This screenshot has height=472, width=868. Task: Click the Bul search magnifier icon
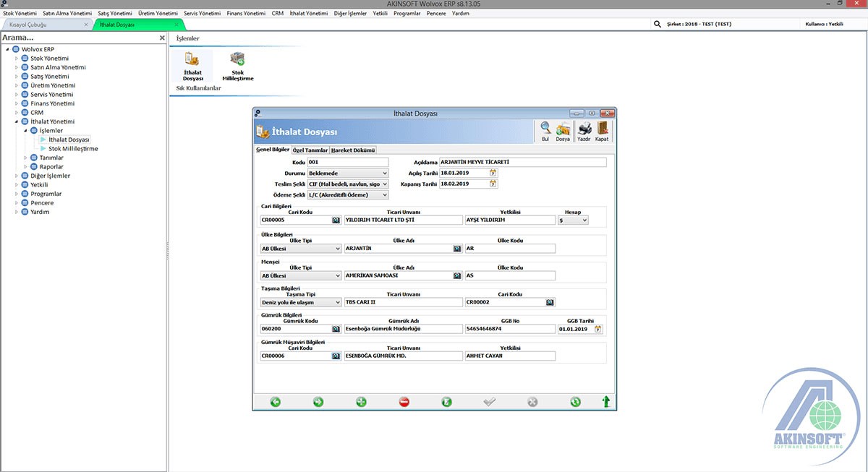545,129
